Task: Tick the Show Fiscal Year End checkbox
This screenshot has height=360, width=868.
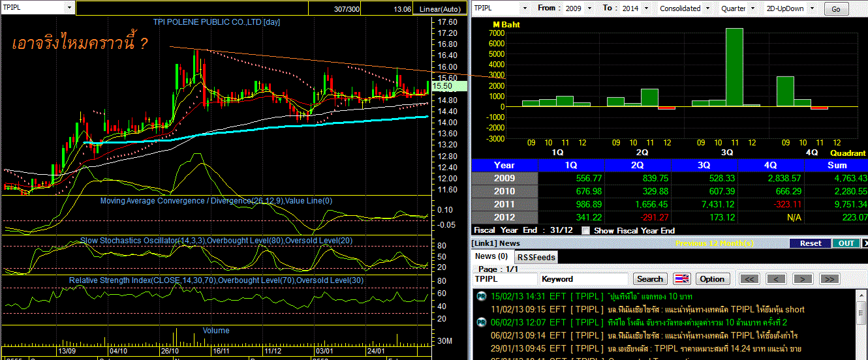Action: [585, 230]
